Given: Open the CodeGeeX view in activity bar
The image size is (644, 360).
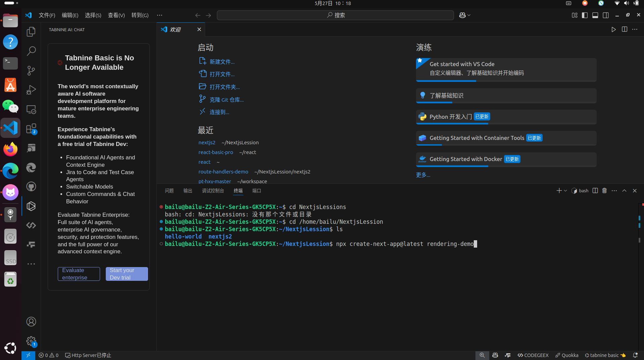Looking at the screenshot, I should pyautogui.click(x=31, y=225).
